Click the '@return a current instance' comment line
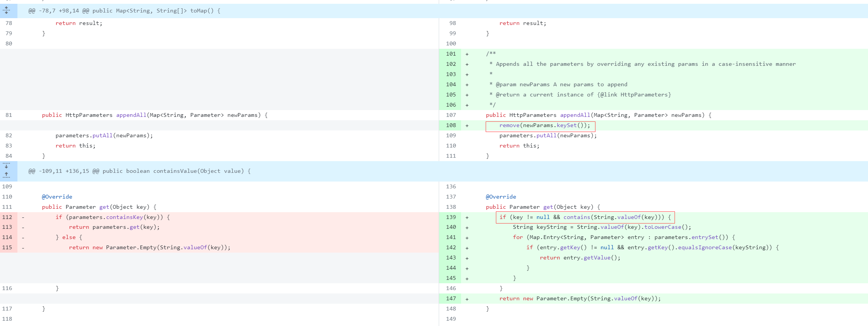 (580, 95)
